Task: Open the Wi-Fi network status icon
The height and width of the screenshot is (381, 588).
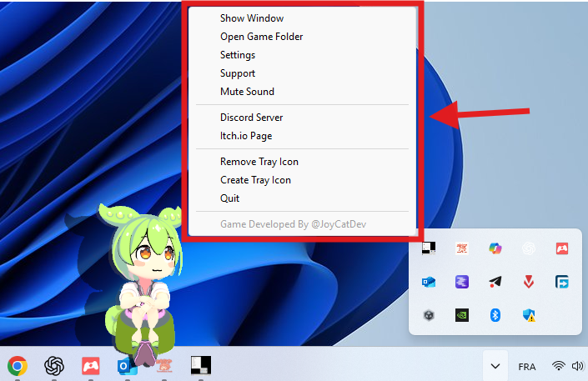Action: coord(558,366)
